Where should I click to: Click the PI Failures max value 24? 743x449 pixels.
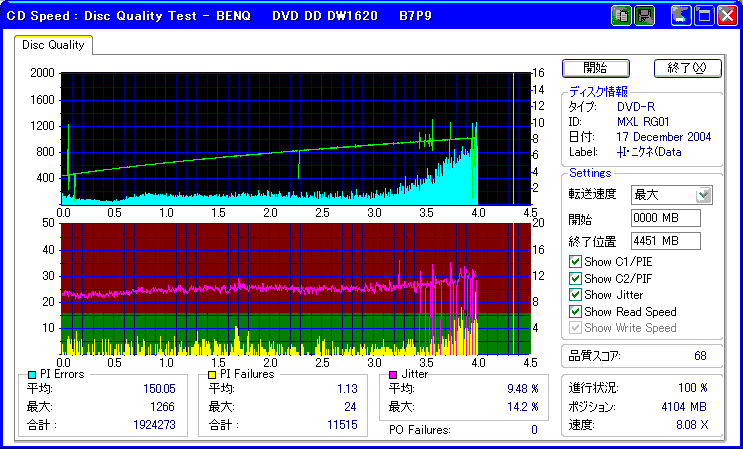351,407
